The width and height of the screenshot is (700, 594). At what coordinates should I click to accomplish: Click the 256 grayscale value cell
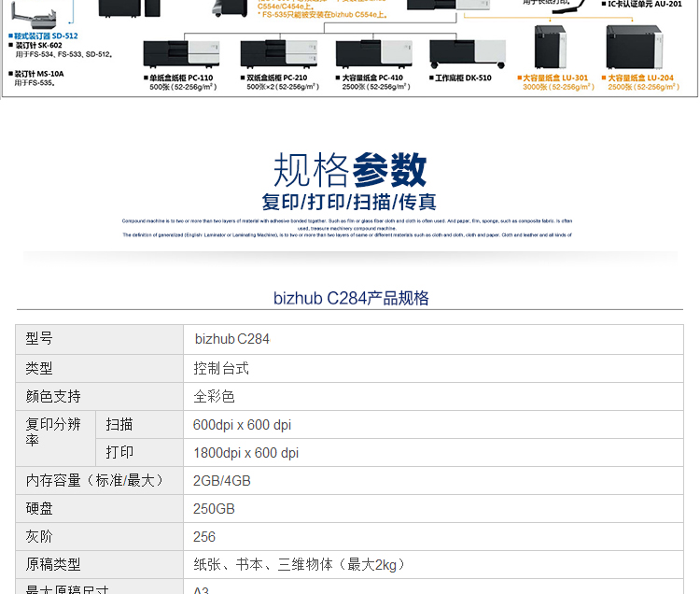[x=433, y=537]
